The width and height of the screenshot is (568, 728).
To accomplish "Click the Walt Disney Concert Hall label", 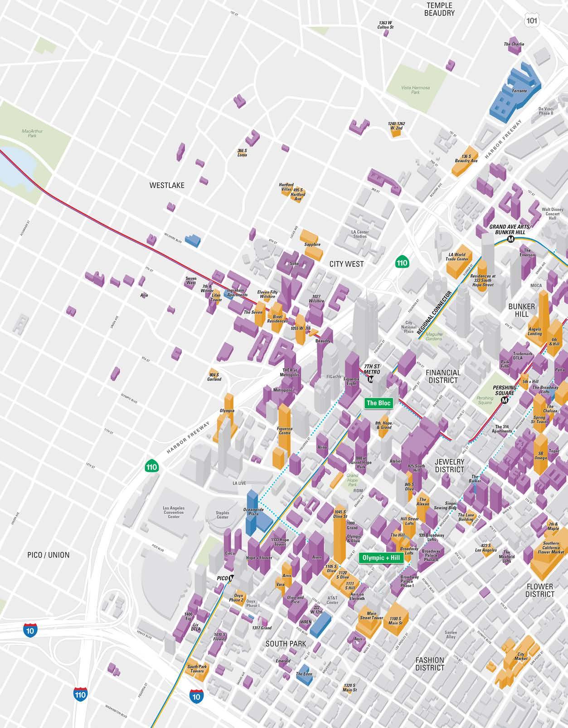I will (x=553, y=214).
